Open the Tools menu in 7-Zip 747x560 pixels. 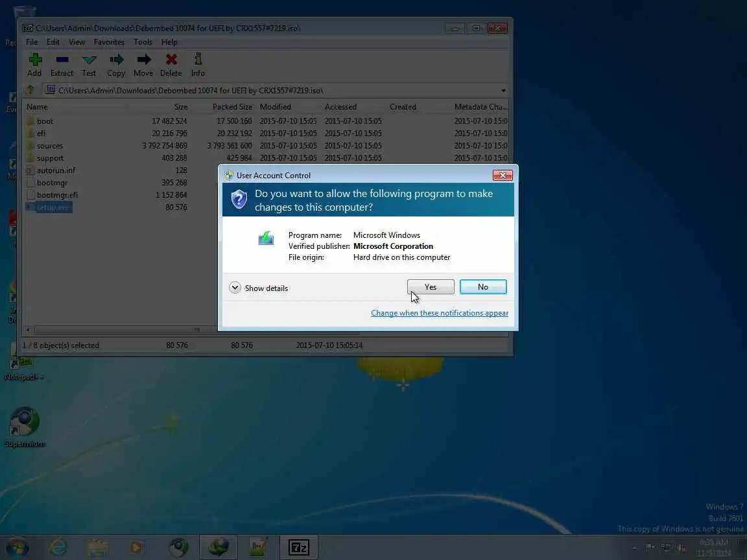[x=143, y=42]
